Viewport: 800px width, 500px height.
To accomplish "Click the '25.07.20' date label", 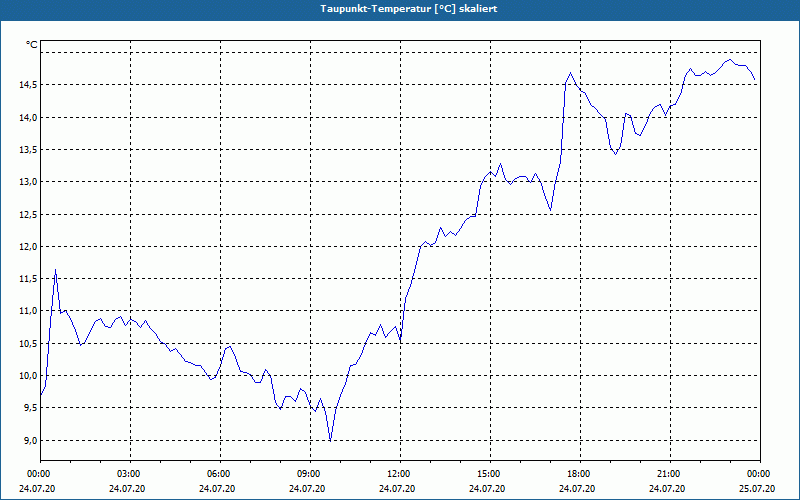I will coord(757,488).
